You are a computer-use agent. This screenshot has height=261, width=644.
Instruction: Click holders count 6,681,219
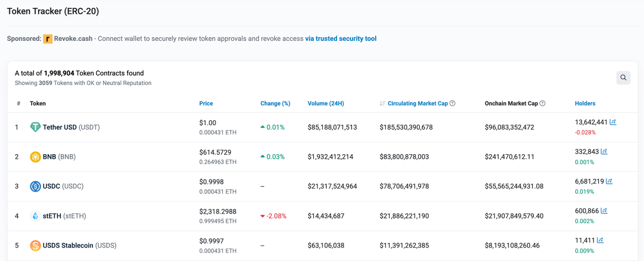(589, 182)
